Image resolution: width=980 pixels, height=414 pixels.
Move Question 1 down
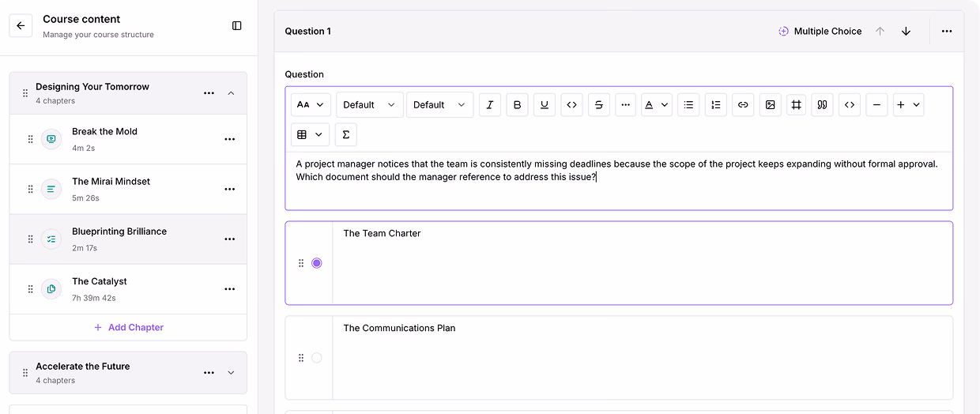click(x=906, y=32)
